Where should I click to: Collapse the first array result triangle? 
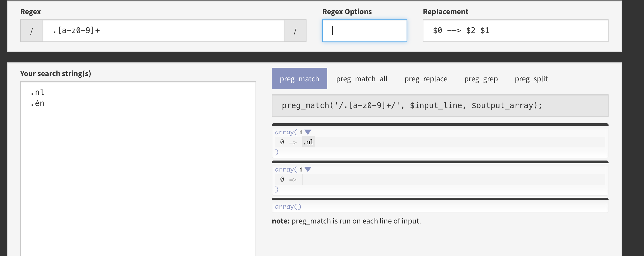(x=308, y=132)
